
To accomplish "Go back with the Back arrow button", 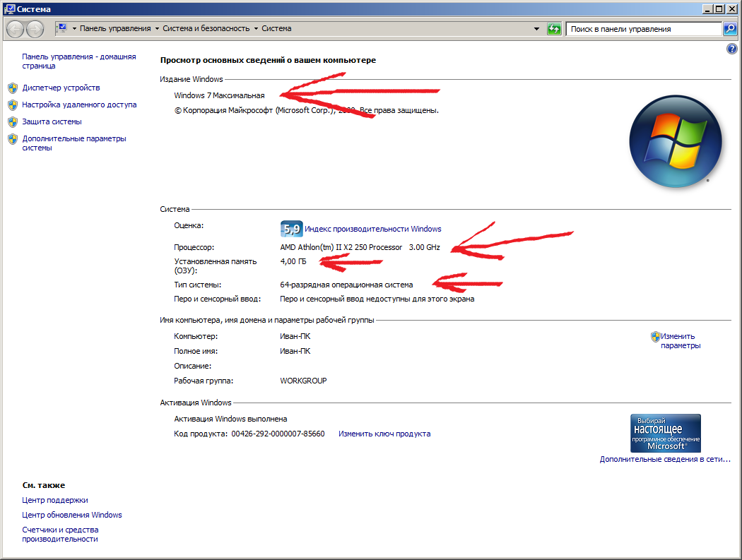I will [15, 30].
